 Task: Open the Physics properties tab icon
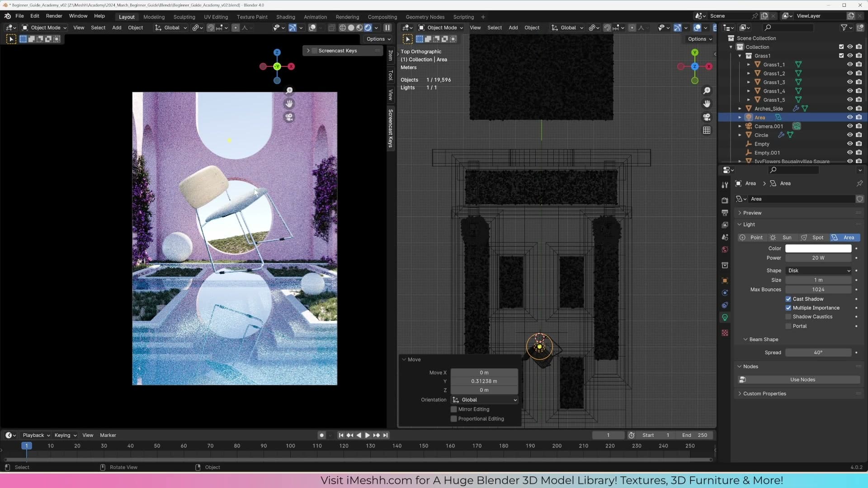point(725,293)
